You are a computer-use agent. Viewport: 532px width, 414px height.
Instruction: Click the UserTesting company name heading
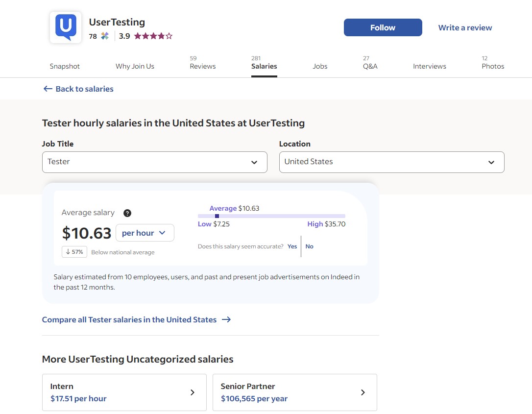[117, 22]
